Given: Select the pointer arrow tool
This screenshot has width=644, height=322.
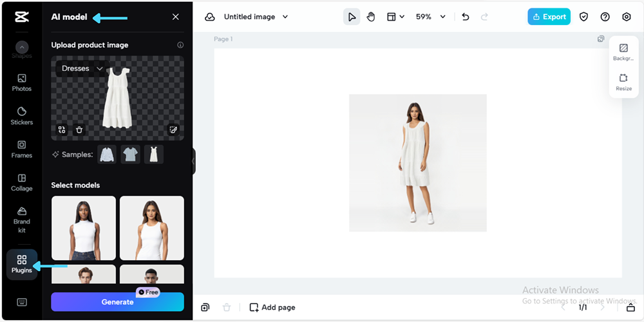Looking at the screenshot, I should coord(352,17).
